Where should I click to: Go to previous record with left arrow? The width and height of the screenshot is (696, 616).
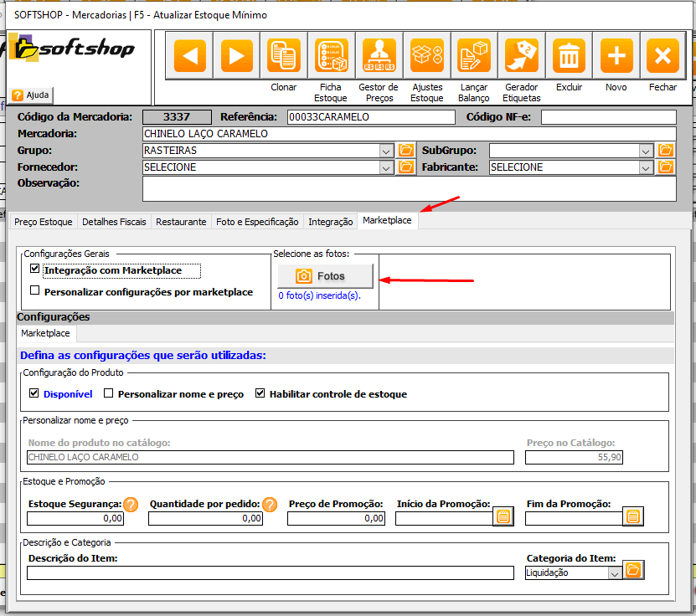(x=189, y=56)
